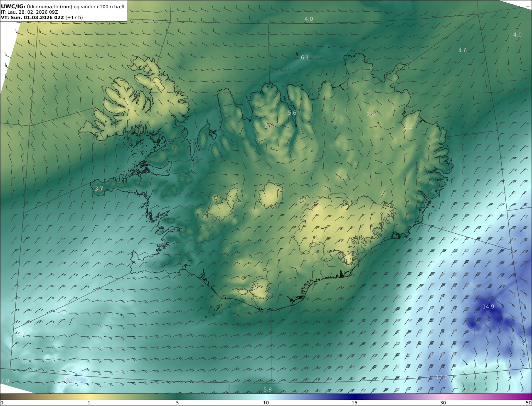532x406 pixels.
Task: Click the colorbar tick label 30
Action: click(x=443, y=403)
